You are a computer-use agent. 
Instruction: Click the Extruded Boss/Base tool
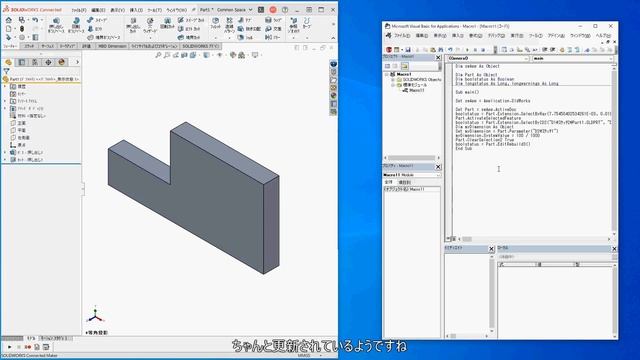56,25
